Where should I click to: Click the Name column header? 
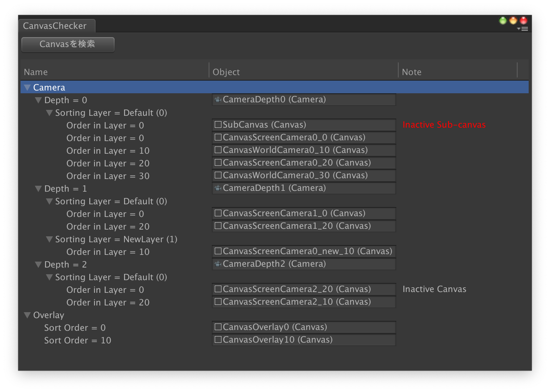(115, 72)
